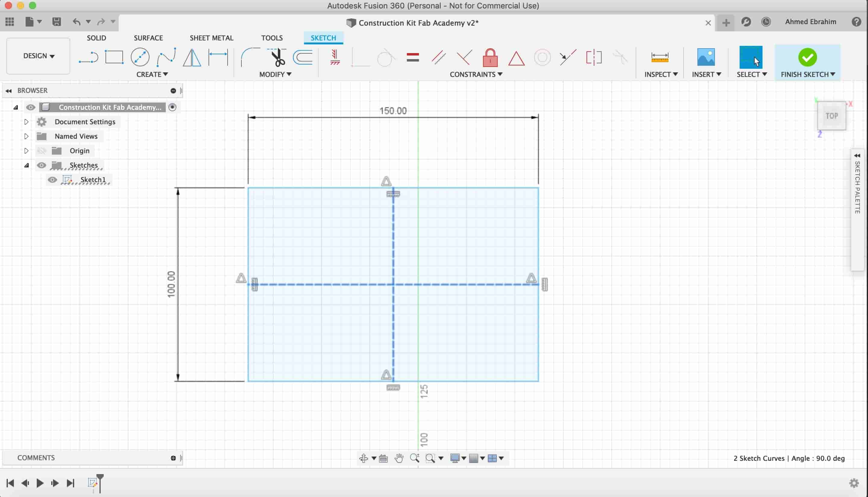
Task: Select the Trim scissors tool
Action: (x=277, y=57)
